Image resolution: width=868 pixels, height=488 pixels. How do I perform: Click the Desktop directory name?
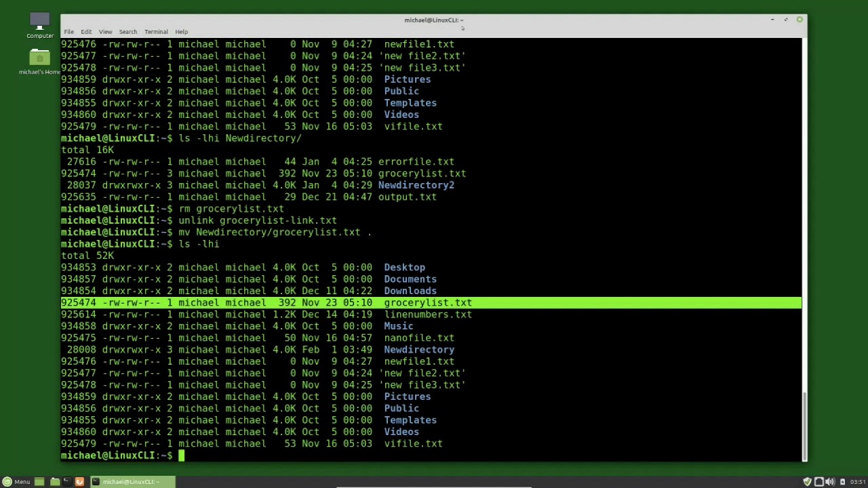[404, 268]
